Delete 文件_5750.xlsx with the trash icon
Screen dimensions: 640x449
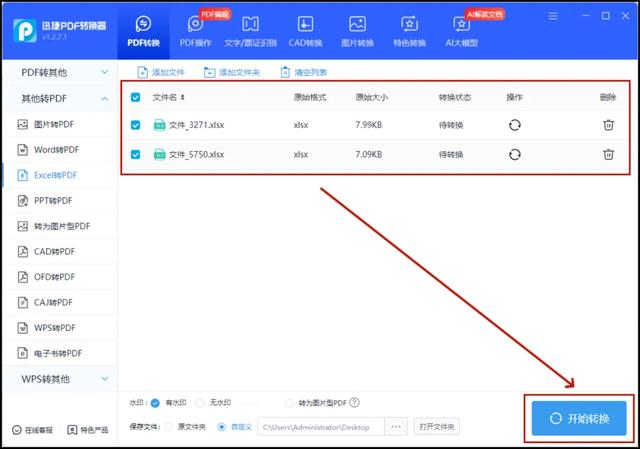[x=608, y=154]
